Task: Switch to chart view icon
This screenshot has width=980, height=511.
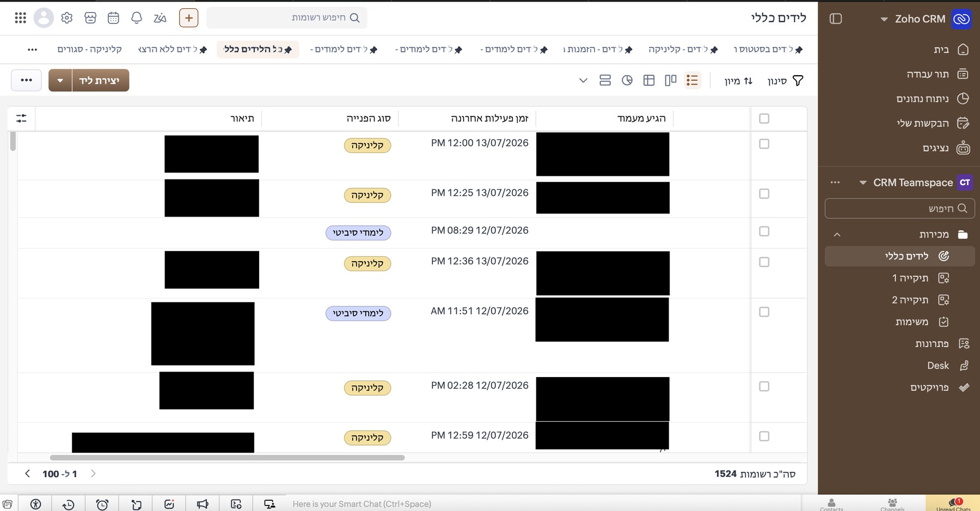Action: (x=627, y=81)
